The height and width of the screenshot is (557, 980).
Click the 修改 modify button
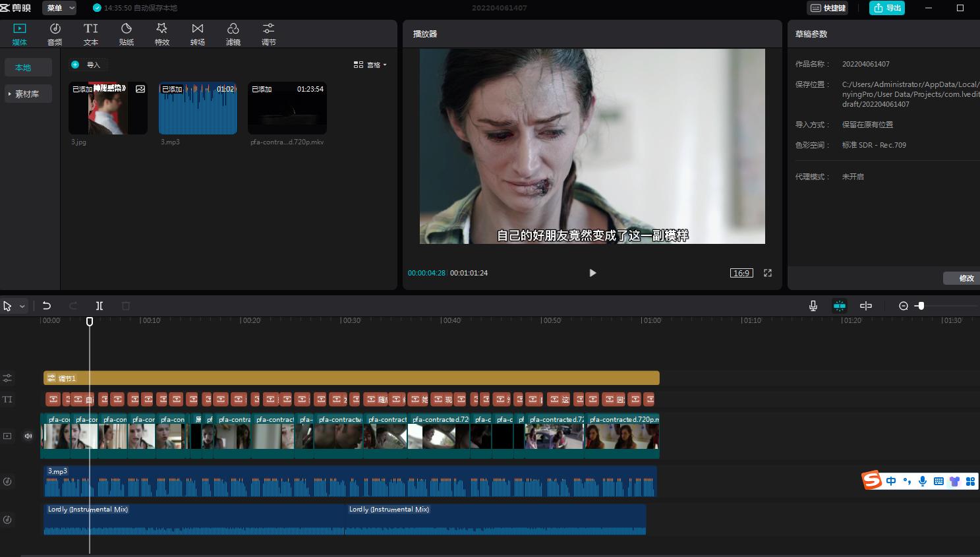coord(964,278)
